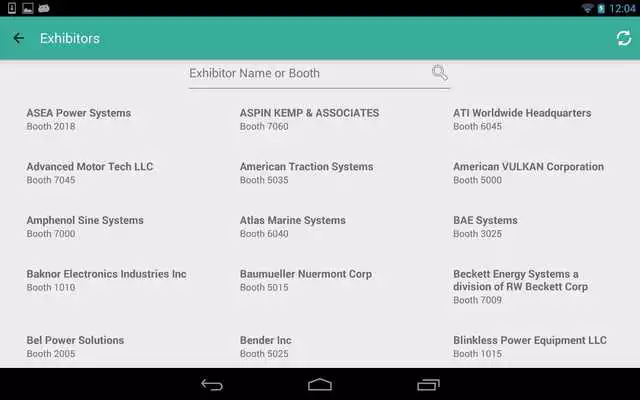Viewport: 640px width, 400px height.
Task: Tap the game controller notification icon
Action: coord(44,8)
